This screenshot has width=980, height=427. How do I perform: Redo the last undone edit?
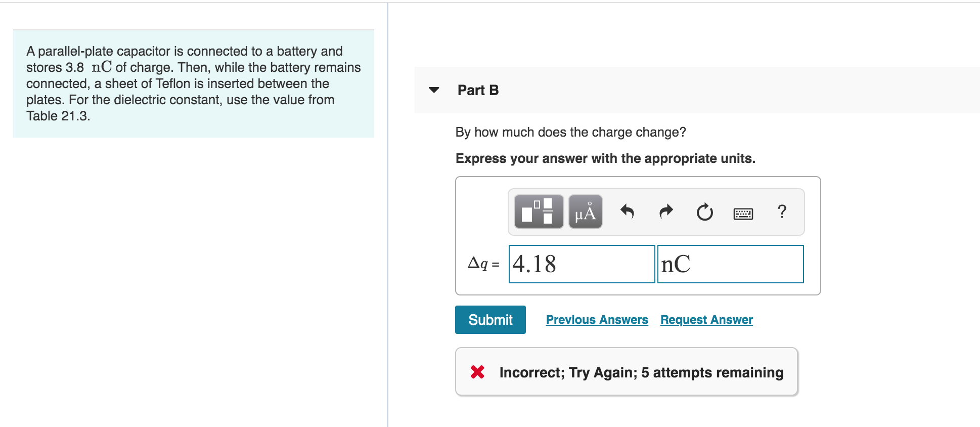666,212
